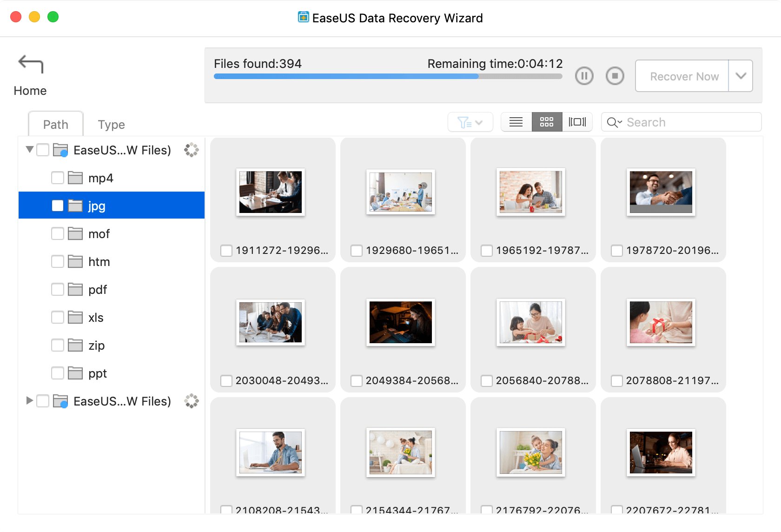This screenshot has height=532, width=781.
Task: Open the handshake photo thumbnail
Action: point(661,192)
